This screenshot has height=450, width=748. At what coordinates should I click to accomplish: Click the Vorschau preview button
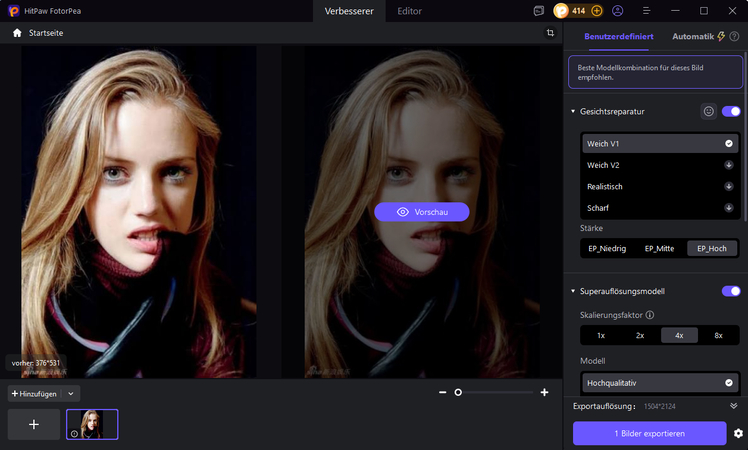tap(422, 212)
